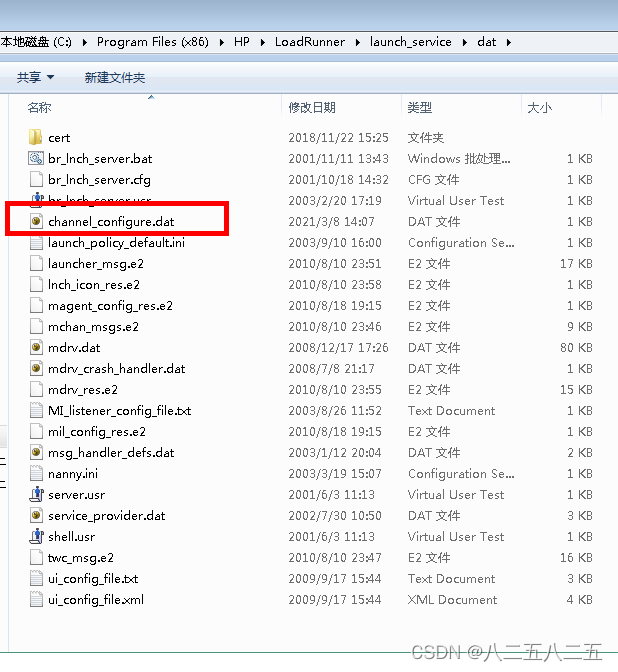Select the nanny.ini file icon
618x672 pixels.
[x=36, y=474]
